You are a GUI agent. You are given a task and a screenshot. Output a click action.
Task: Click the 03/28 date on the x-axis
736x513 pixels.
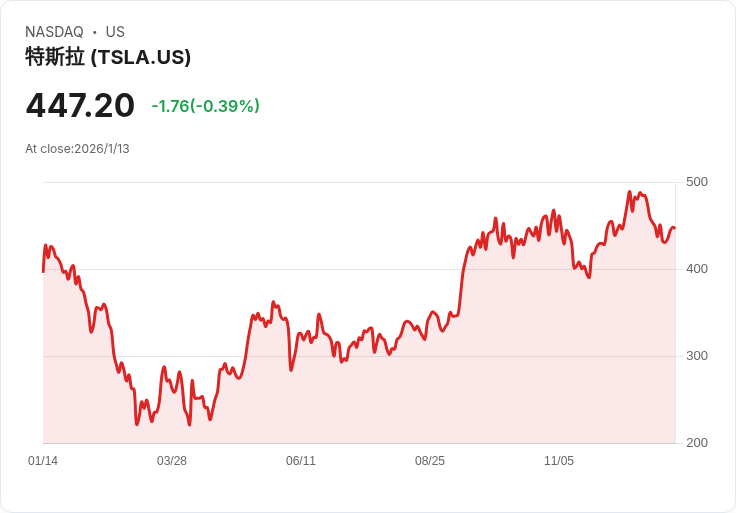[172, 461]
